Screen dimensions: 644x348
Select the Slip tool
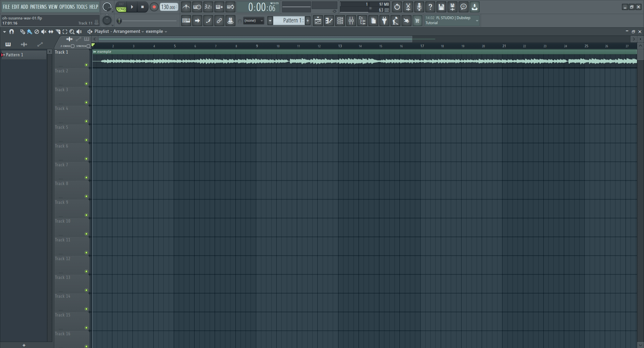(51, 32)
